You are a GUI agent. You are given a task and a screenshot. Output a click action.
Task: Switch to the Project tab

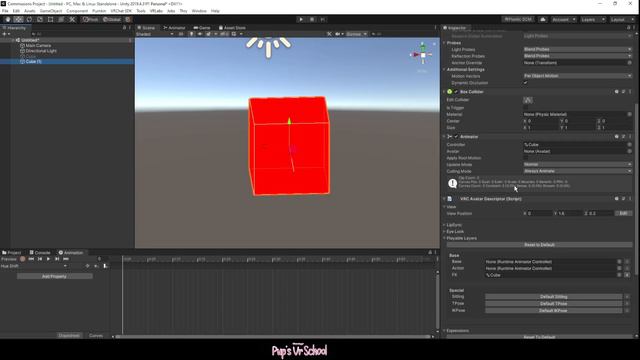(12, 253)
